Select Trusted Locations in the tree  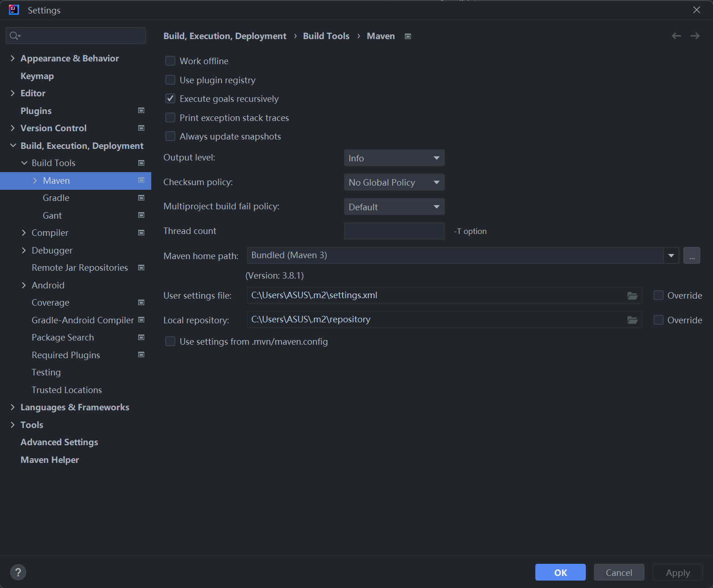67,390
